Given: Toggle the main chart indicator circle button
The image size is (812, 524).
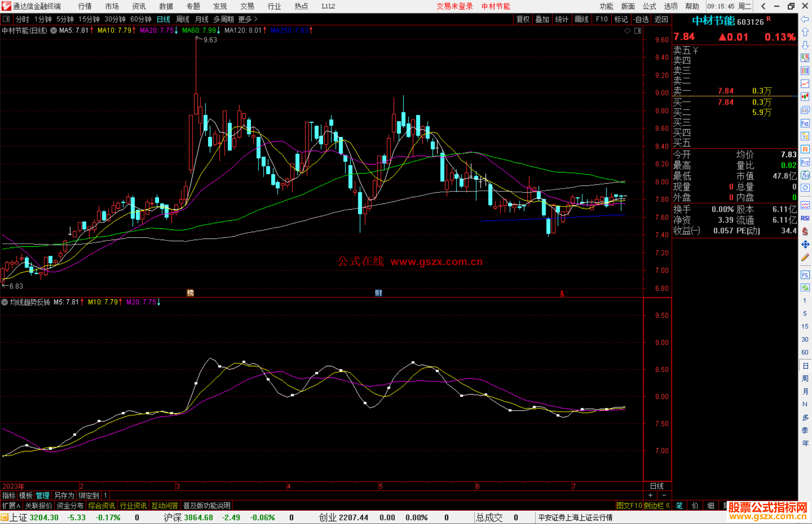Looking at the screenshot, I should 53,30.
